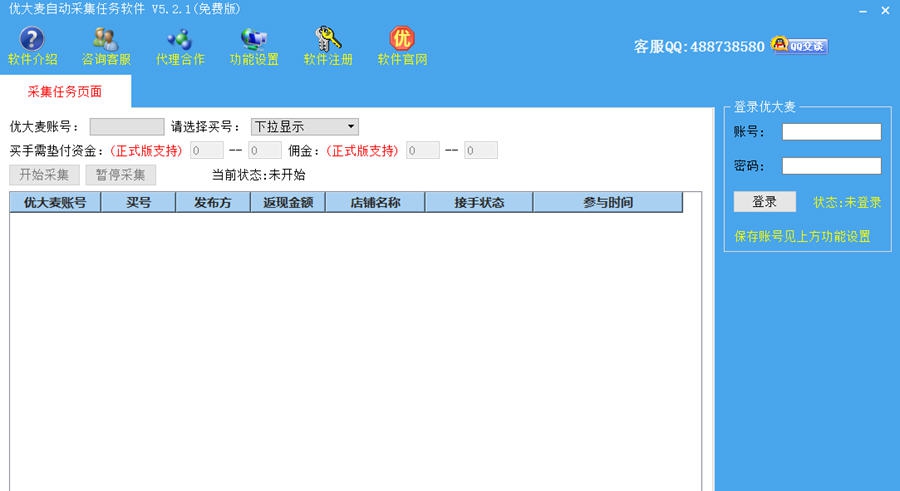This screenshot has height=491, width=900.
Task: Open the 软件介绍 help icon
Action: click(x=32, y=40)
